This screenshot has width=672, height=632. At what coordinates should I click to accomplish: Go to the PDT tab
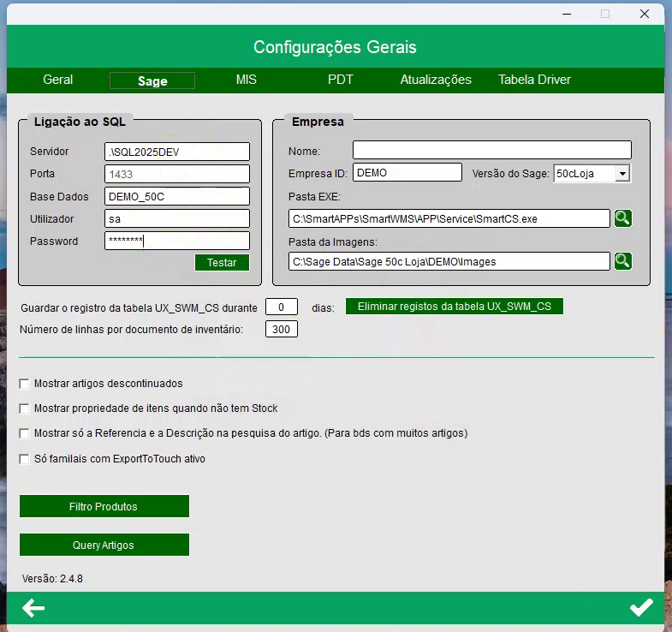341,80
